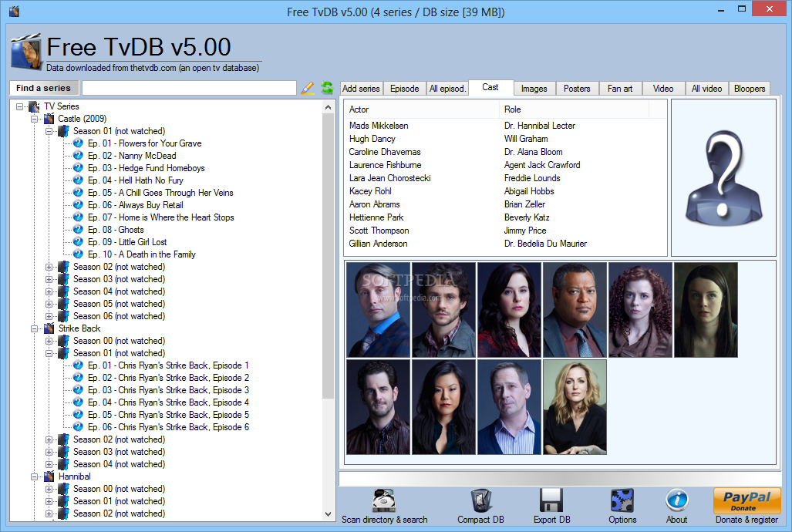Click the green refresh arrows icon

(327, 88)
